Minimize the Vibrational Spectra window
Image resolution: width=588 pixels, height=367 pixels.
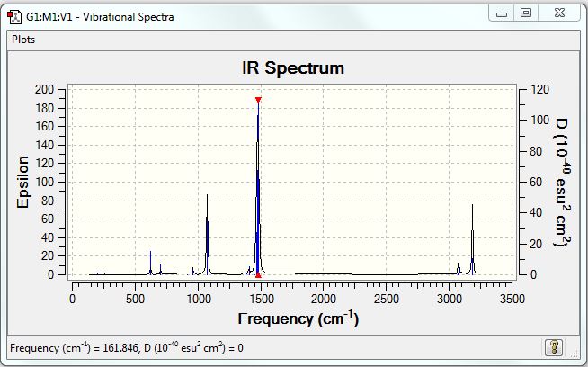pos(502,13)
